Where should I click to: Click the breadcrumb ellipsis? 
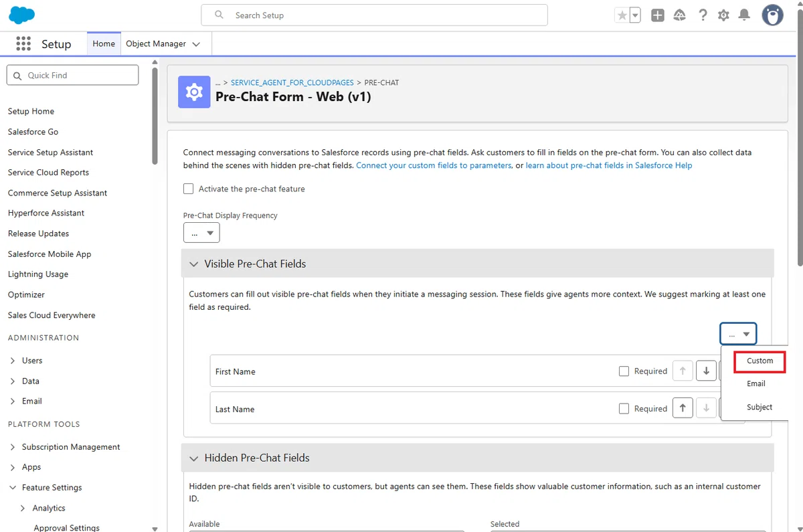point(218,82)
